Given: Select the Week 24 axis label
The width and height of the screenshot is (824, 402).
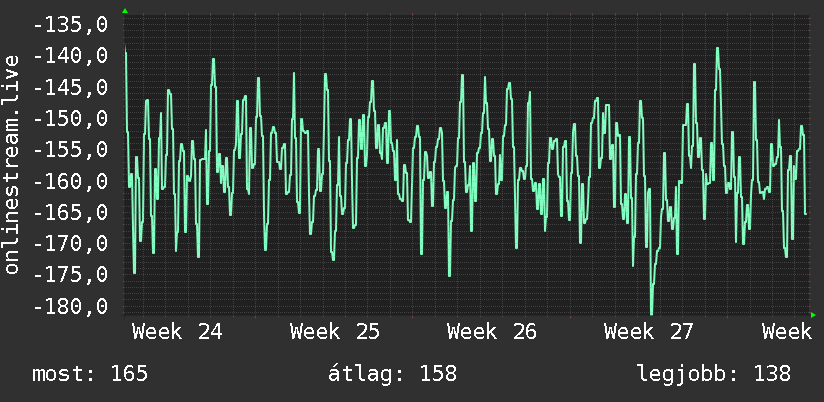Looking at the screenshot, I should point(177,332).
